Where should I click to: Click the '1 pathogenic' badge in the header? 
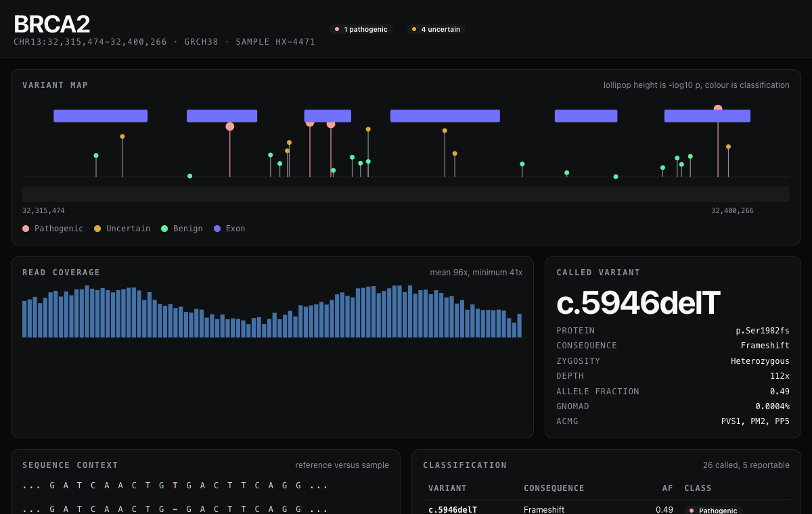coord(361,29)
